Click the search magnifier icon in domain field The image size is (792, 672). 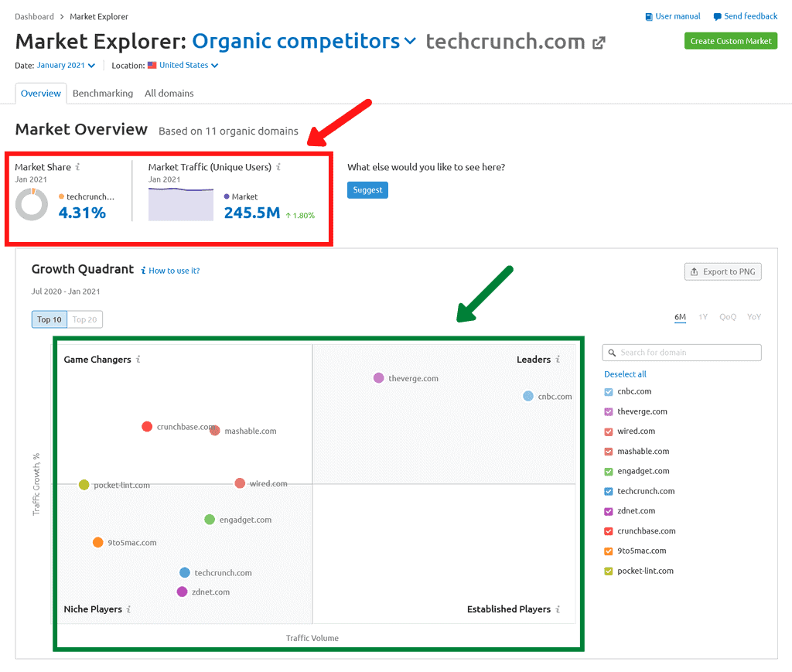click(612, 353)
